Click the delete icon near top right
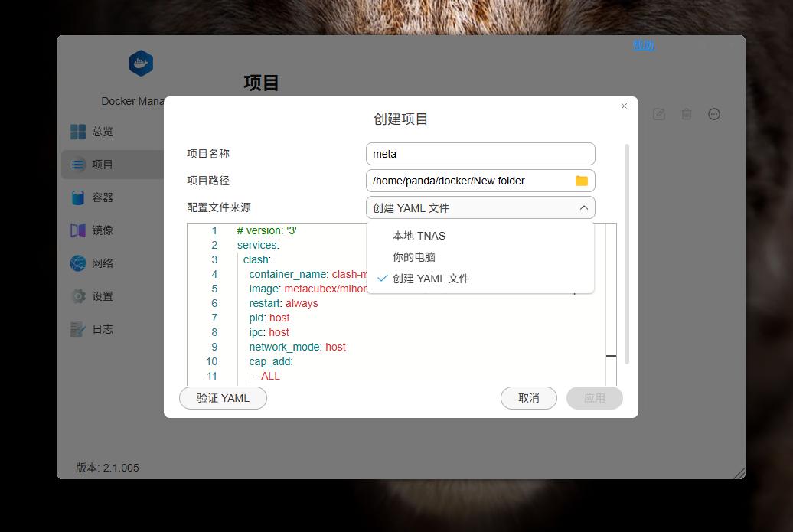The width and height of the screenshot is (793, 532). click(686, 113)
